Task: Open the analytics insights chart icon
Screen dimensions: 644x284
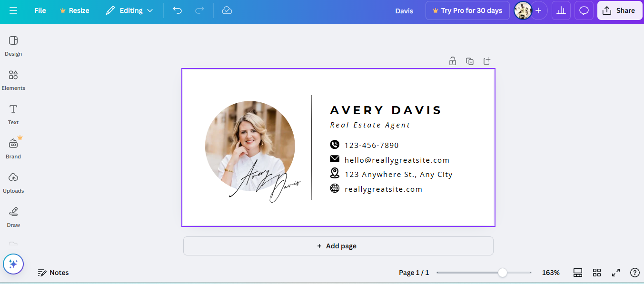Action: [561, 10]
